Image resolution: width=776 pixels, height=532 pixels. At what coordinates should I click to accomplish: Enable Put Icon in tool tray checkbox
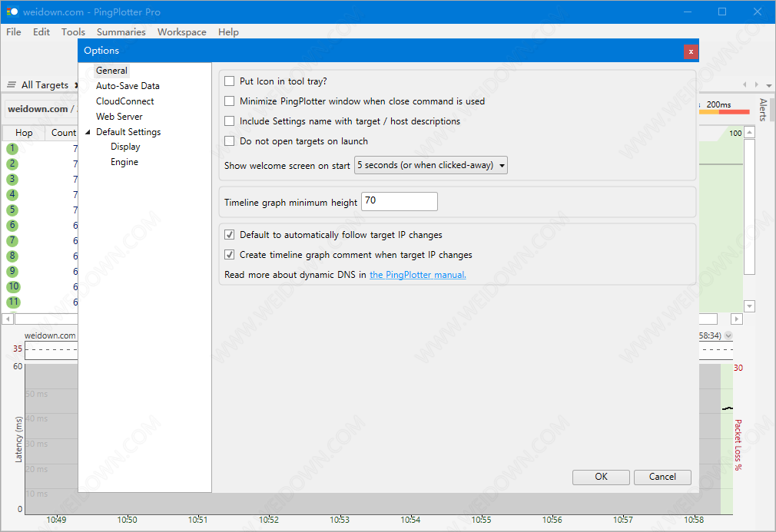tap(229, 81)
